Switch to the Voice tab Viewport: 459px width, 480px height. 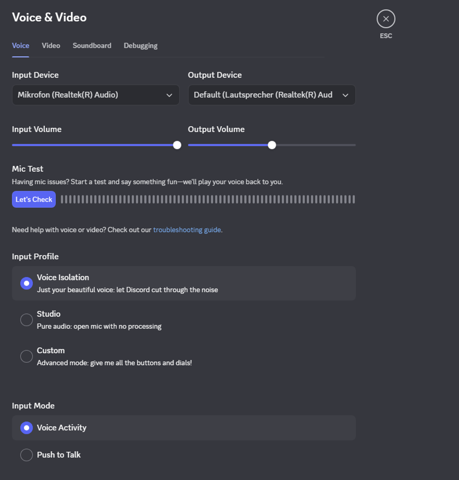[20, 46]
